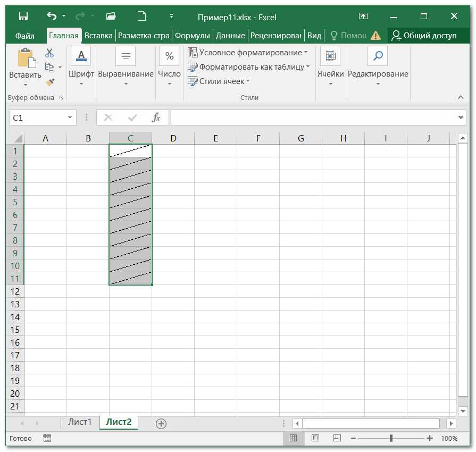Expand the Name Box dropdown
Image resolution: width=476 pixels, height=452 pixels.
70,118
